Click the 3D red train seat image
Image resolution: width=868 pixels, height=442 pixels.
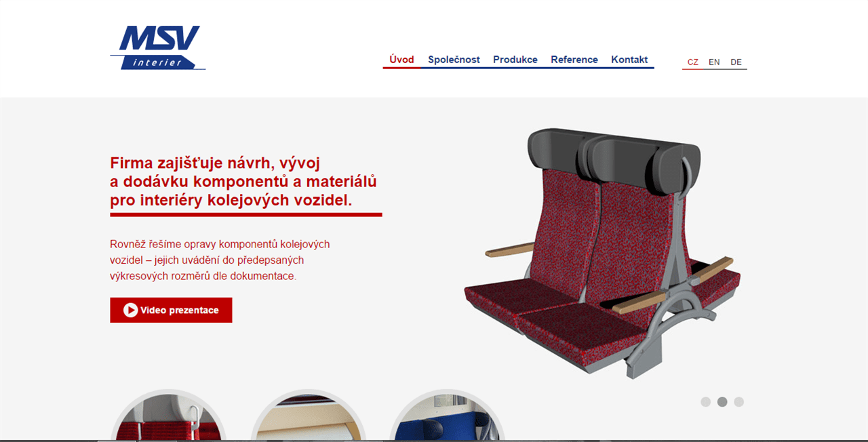[x=602, y=254]
